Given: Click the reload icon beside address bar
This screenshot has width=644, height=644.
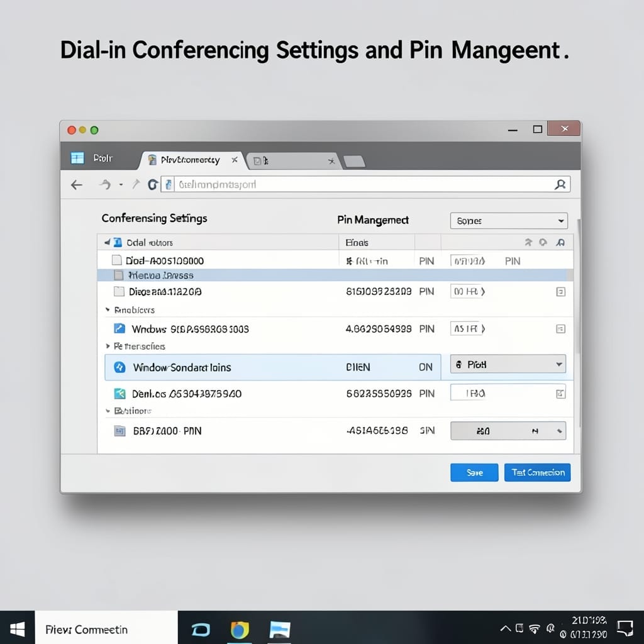Looking at the screenshot, I should 153,185.
